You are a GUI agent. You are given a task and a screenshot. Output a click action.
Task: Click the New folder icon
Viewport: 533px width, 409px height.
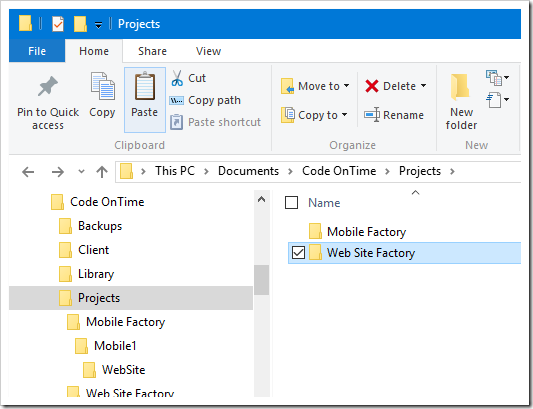tap(461, 87)
